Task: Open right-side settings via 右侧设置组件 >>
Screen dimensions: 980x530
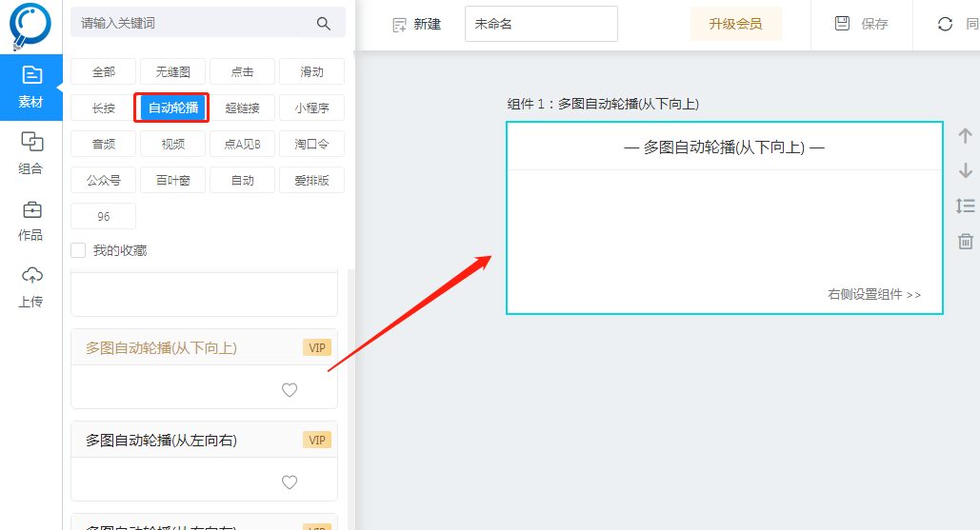Action: [x=873, y=295]
